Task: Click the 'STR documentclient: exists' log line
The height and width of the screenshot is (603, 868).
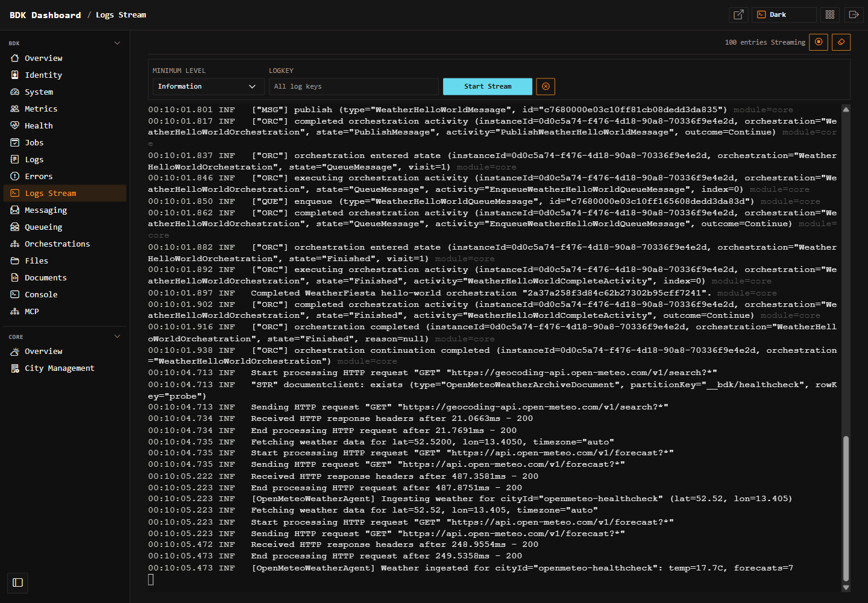Action: (x=492, y=390)
